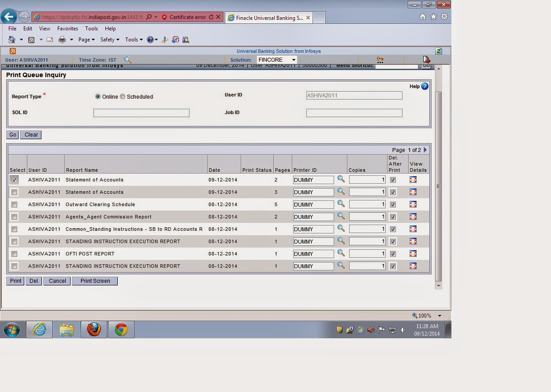
Task: Click the search magnifier beside Time Zone
Action: 128,59
